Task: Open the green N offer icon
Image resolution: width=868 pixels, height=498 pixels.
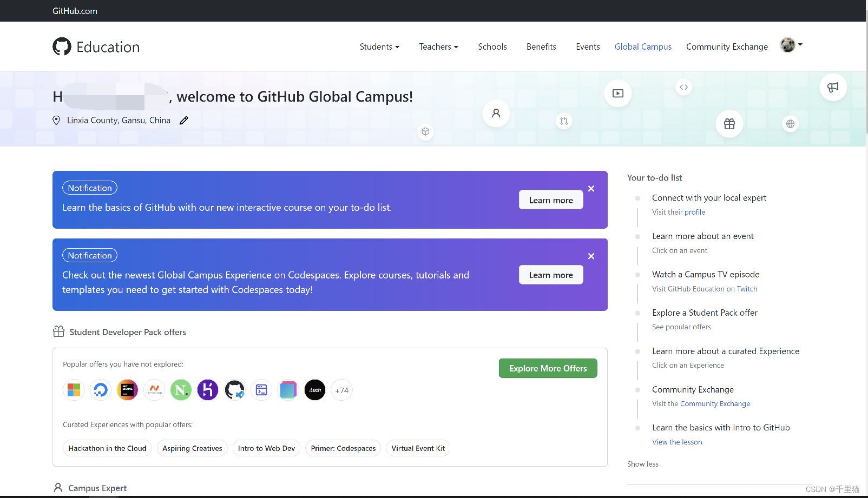Action: (x=181, y=390)
